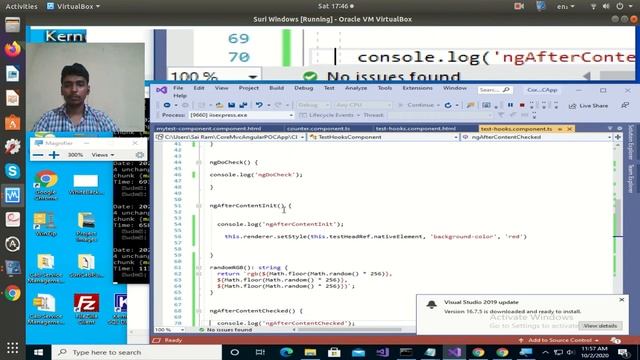This screenshot has width=640, height=360.
Task: Click the No issues found status text
Action: 229,330
